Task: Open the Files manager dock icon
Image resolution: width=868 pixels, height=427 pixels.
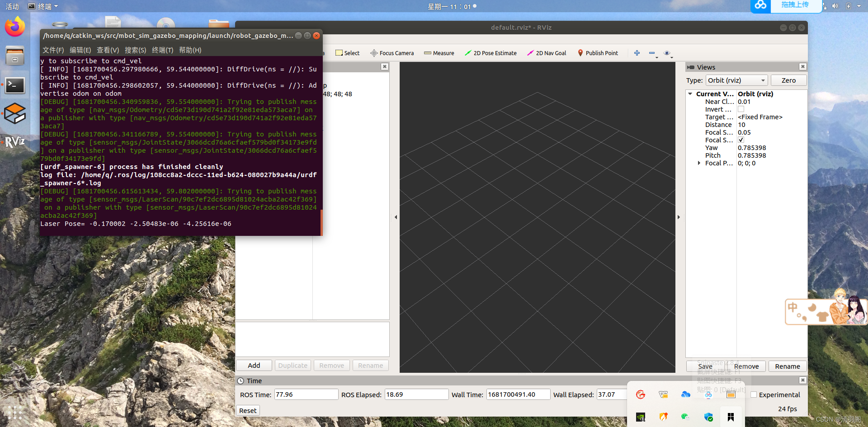Action: click(15, 56)
